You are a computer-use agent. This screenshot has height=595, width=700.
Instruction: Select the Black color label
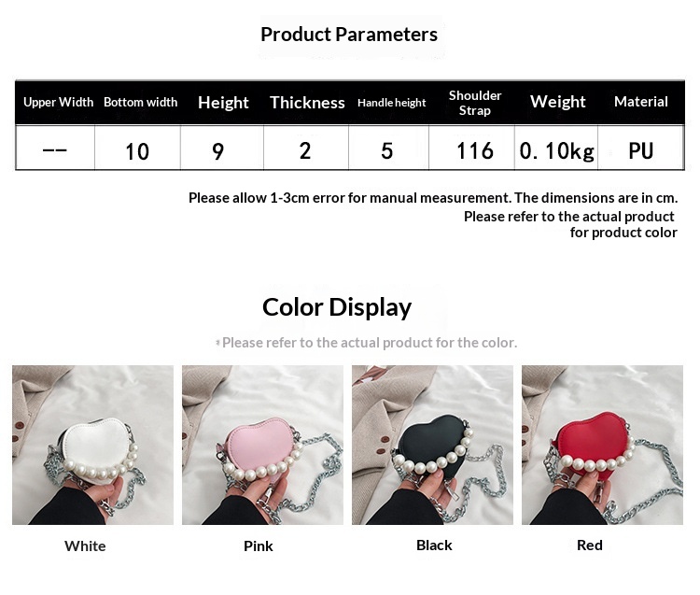[x=434, y=545]
